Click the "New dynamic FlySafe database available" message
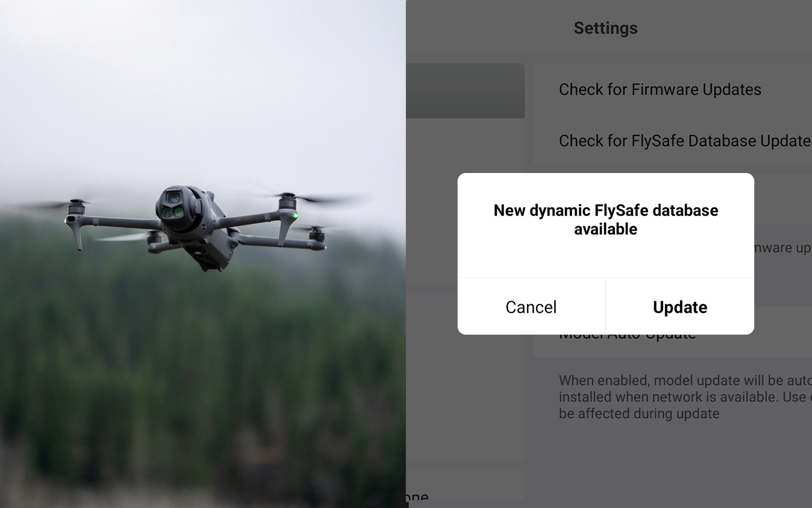 606,219
